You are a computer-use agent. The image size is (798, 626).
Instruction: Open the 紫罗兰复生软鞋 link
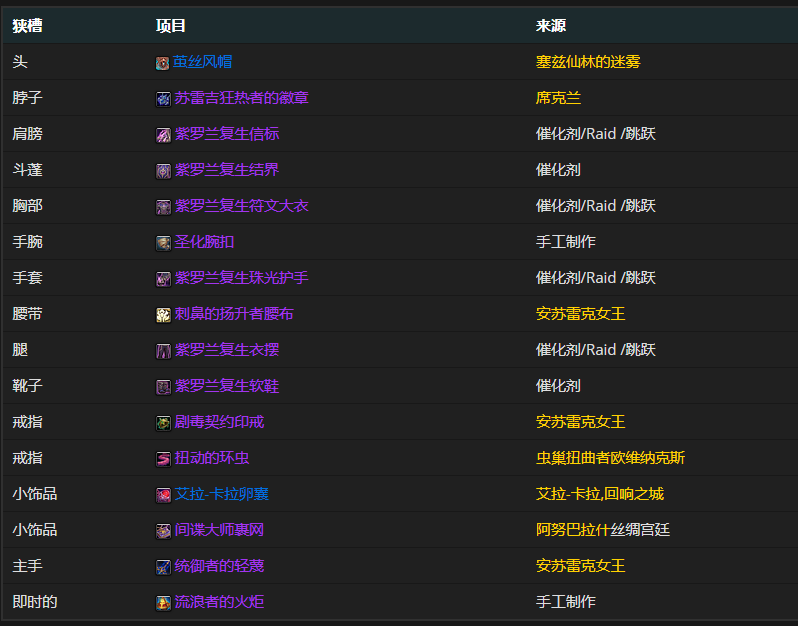[x=226, y=386]
